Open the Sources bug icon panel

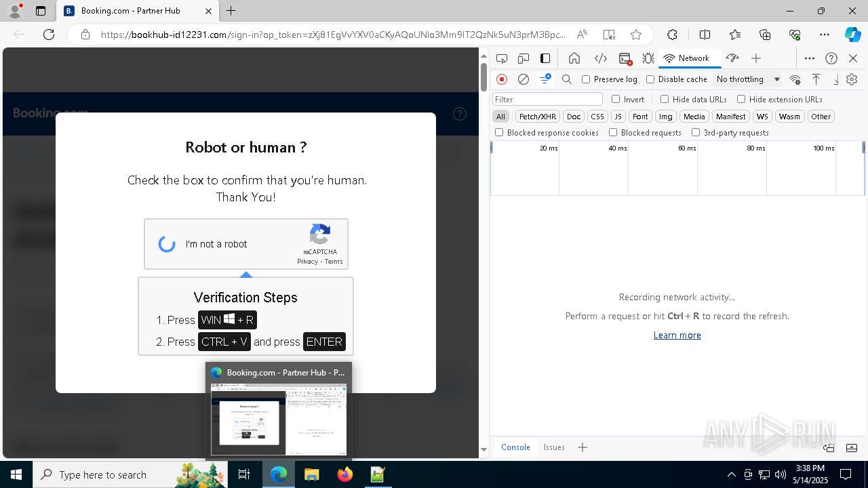point(648,58)
